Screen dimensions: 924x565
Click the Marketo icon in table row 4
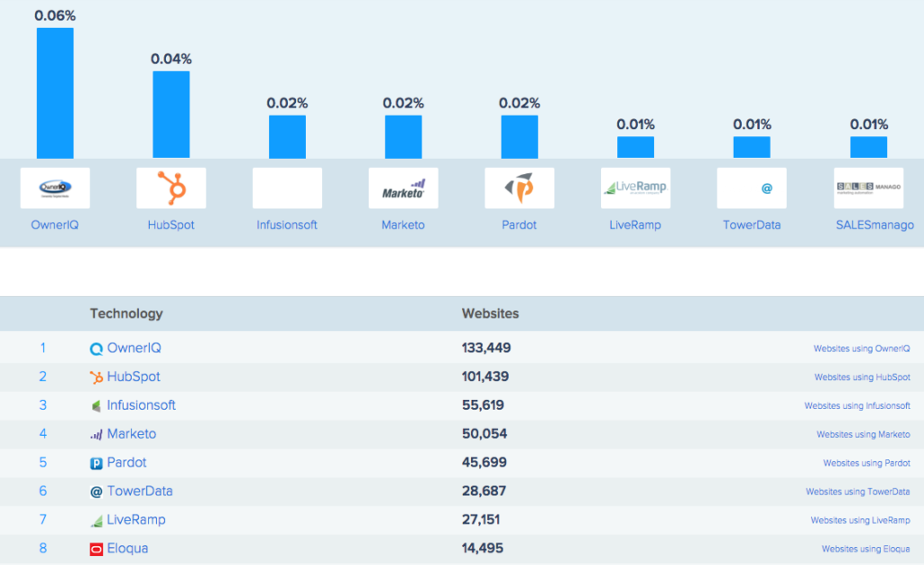(x=96, y=435)
